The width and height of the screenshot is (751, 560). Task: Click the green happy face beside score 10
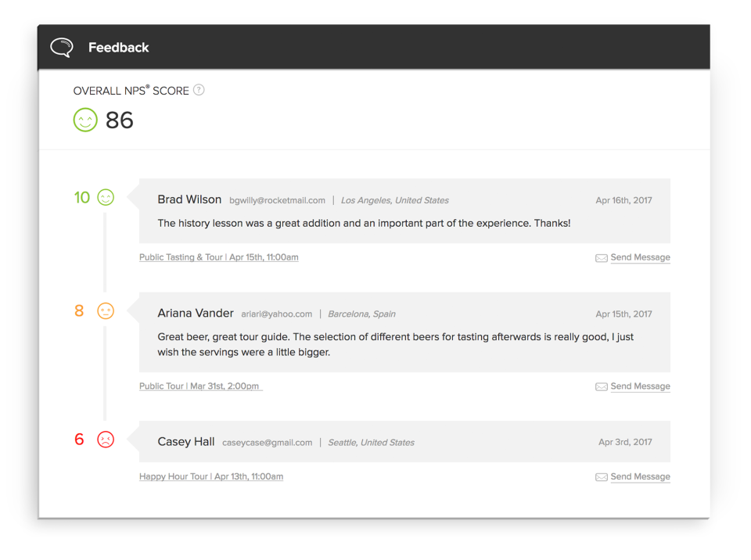tap(106, 198)
